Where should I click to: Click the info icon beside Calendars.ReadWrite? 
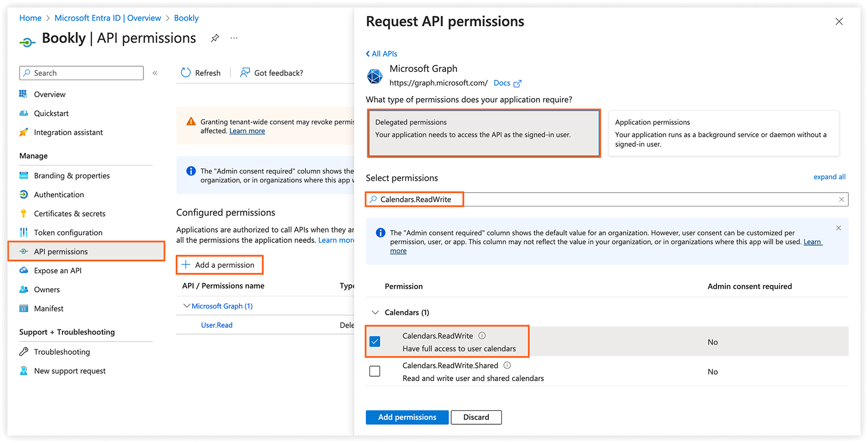(482, 336)
